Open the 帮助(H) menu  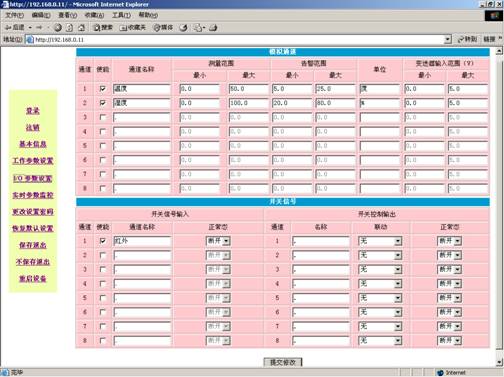pos(148,15)
